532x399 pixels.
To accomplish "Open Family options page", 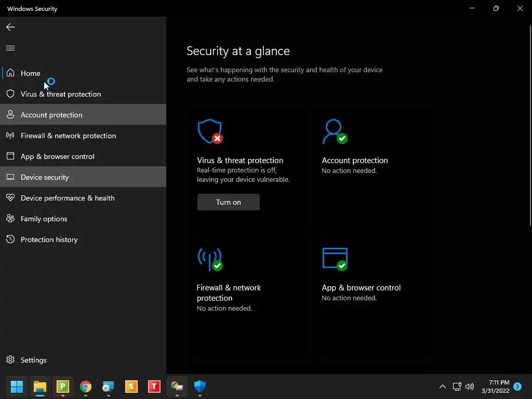I will point(83,219).
